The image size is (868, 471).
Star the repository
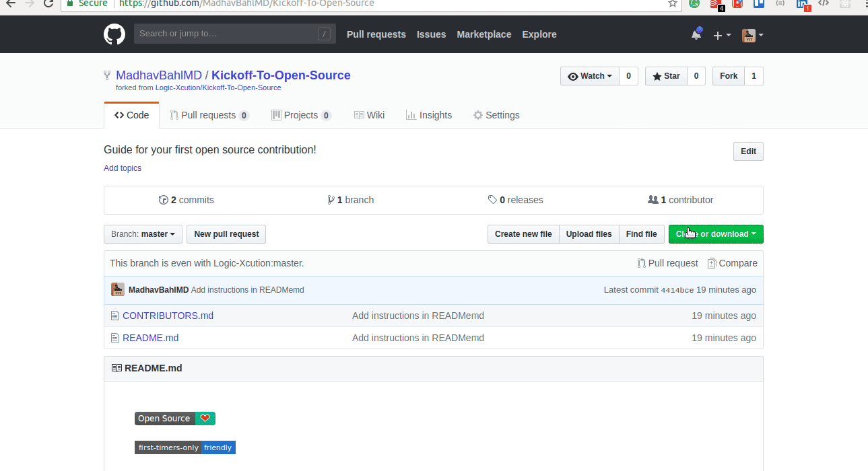click(666, 76)
